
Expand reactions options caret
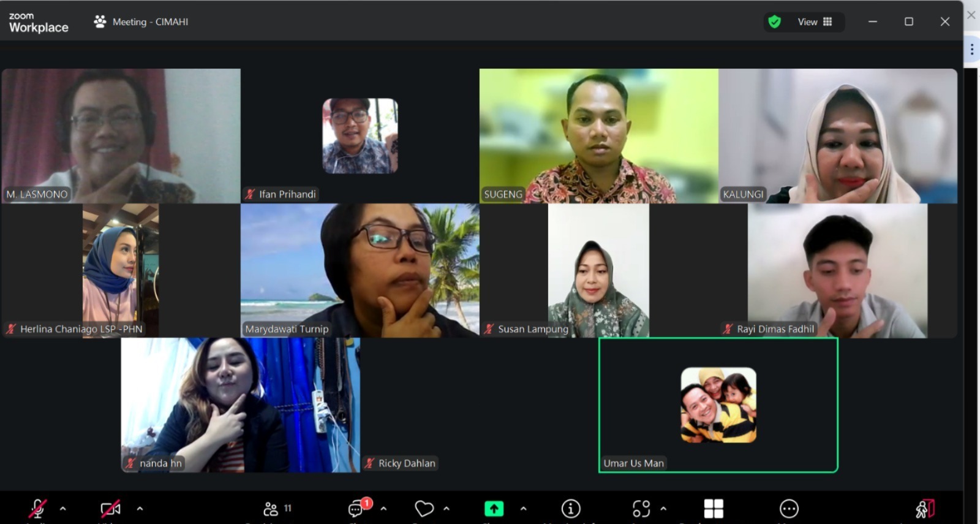(x=447, y=509)
